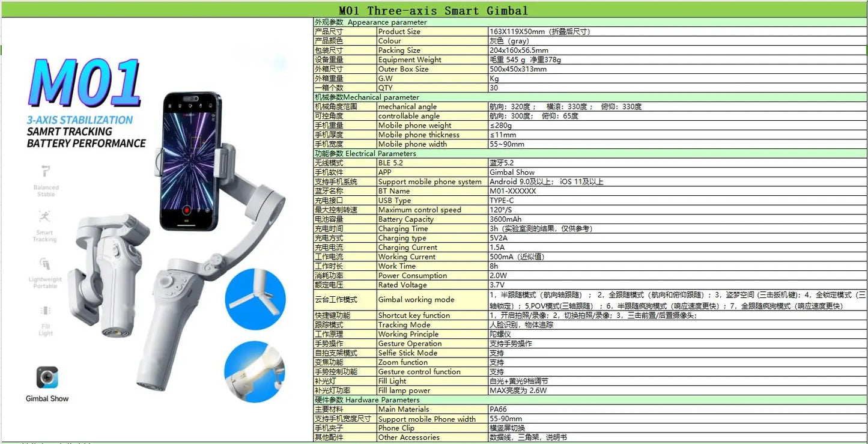Click the Smart Tracking runner icon
Viewport: 868px width, 444px height.
[x=44, y=216]
